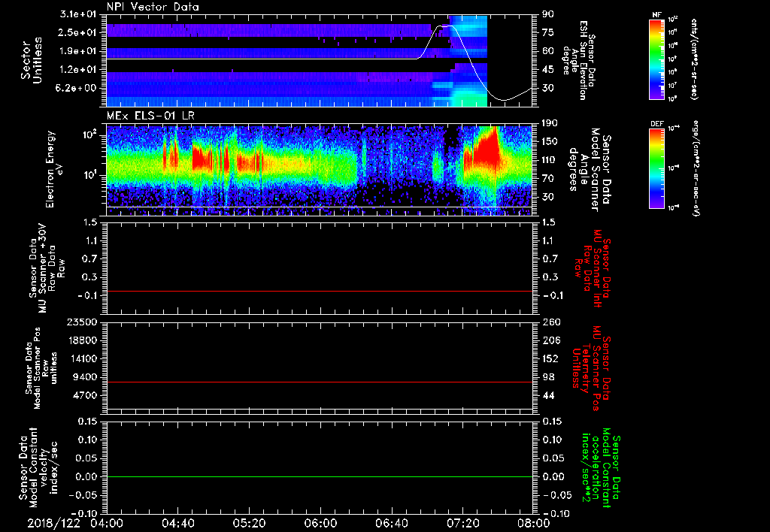Click the 23500 scanner position tick
The image size is (770, 532).
82,322
